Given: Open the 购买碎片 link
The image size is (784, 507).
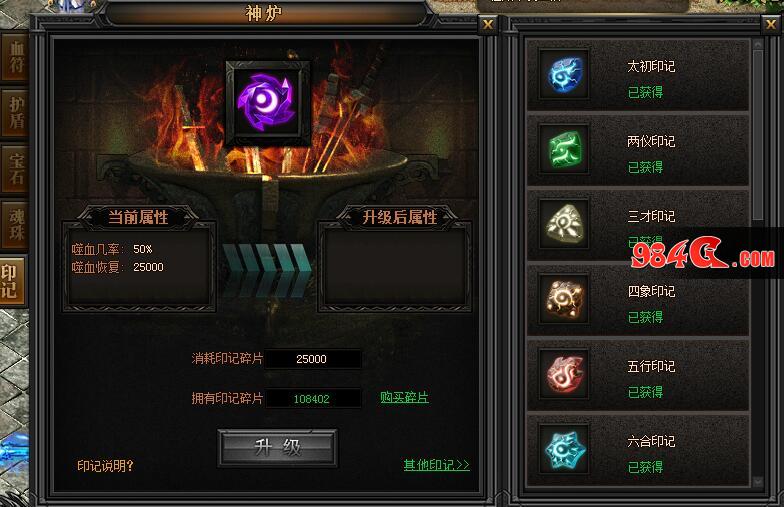Looking at the screenshot, I should tap(404, 398).
